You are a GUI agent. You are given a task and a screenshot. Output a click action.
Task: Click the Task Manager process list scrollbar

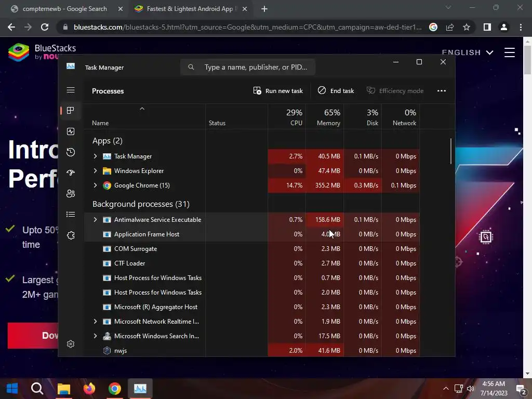(451, 151)
